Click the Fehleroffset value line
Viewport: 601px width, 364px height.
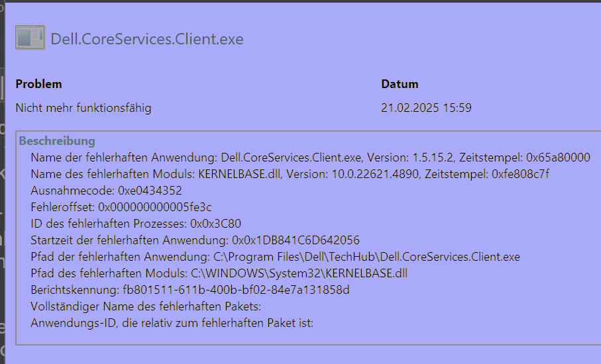tap(121, 207)
